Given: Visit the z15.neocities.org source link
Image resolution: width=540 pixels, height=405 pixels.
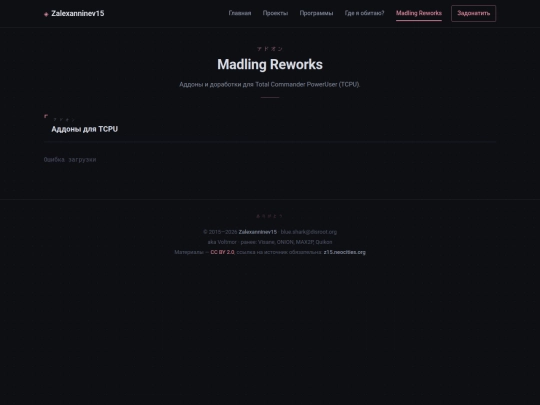Looking at the screenshot, I should pyautogui.click(x=344, y=252).
